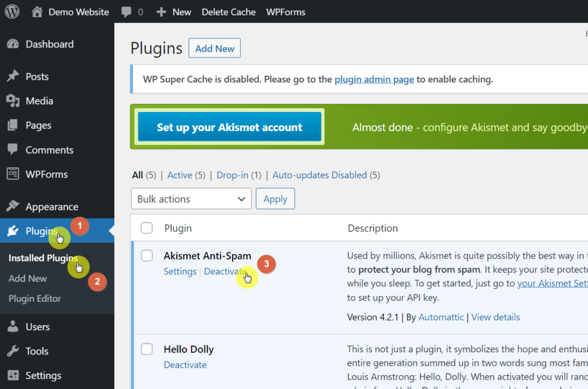
Task: Click the Comments speech bubble sidebar icon
Action: [x=13, y=149]
